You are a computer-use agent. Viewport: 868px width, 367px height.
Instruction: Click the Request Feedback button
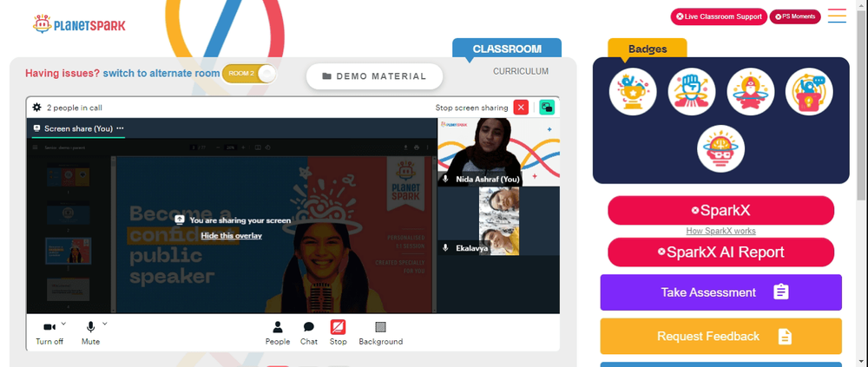tap(720, 336)
